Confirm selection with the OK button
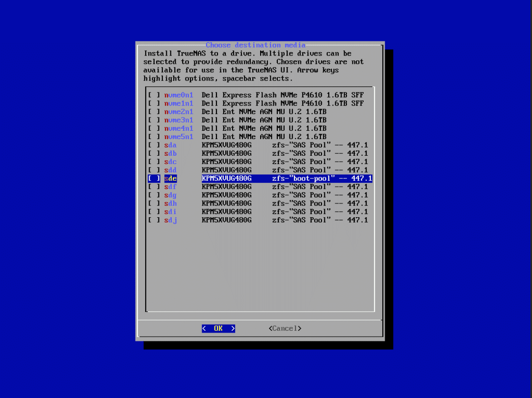 (218, 328)
